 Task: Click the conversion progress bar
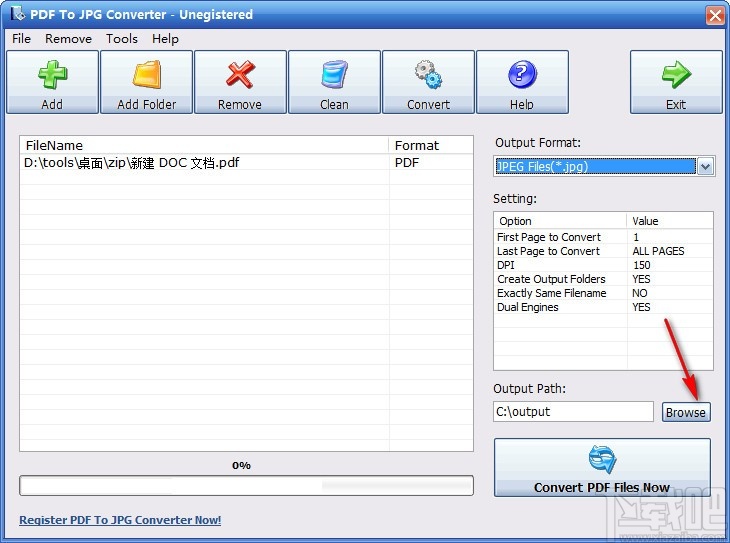(x=246, y=486)
